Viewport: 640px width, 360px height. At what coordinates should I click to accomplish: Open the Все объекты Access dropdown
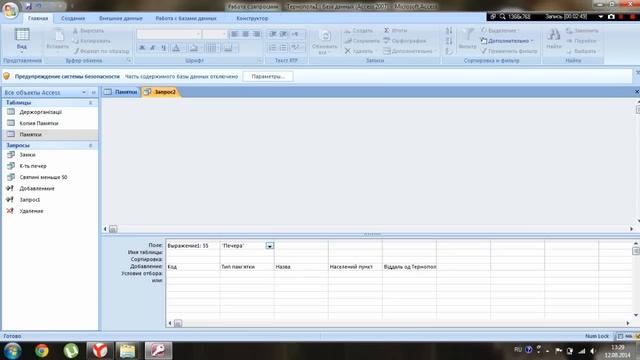click(84, 92)
